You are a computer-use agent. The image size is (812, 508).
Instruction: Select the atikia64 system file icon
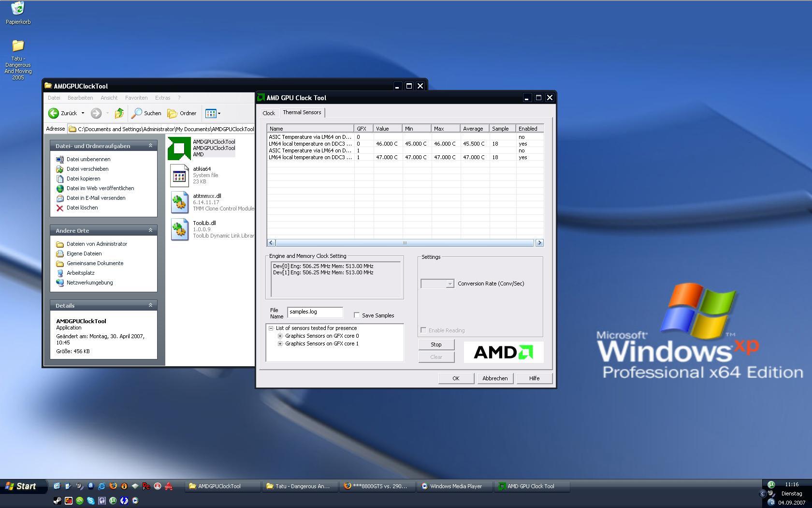click(x=179, y=175)
